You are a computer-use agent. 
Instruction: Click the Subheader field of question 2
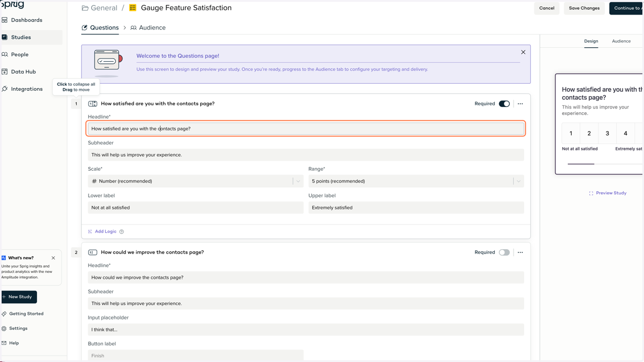point(306,303)
